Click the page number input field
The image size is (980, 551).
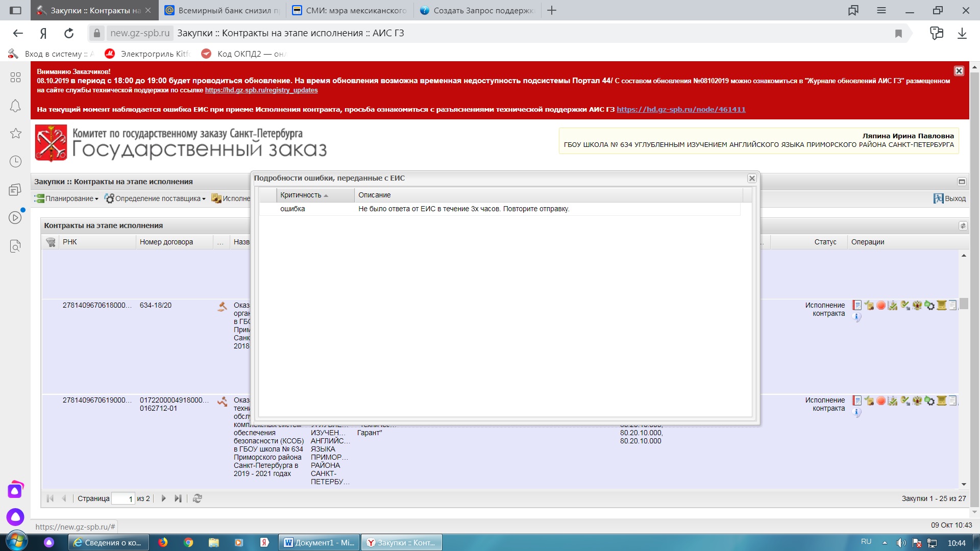(x=123, y=498)
